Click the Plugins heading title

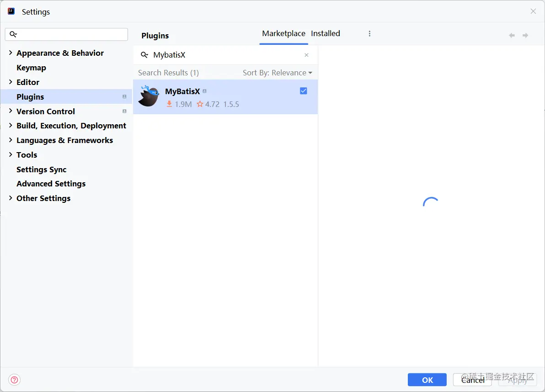[x=155, y=36]
